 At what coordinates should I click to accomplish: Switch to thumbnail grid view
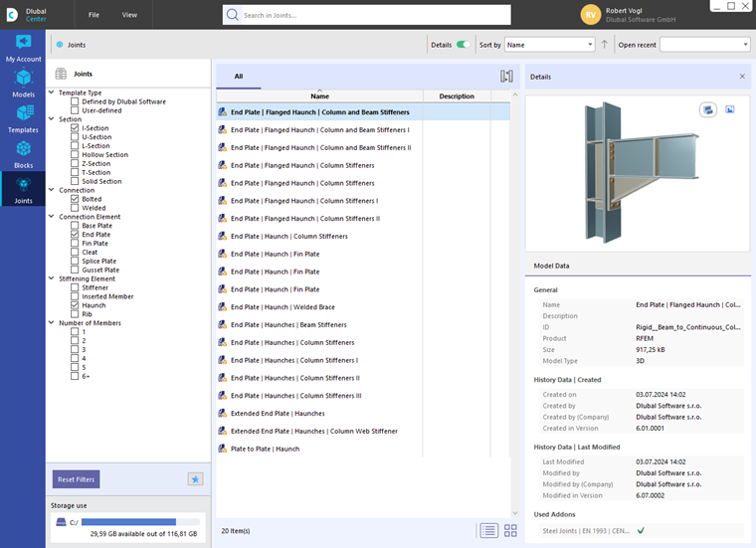point(510,531)
